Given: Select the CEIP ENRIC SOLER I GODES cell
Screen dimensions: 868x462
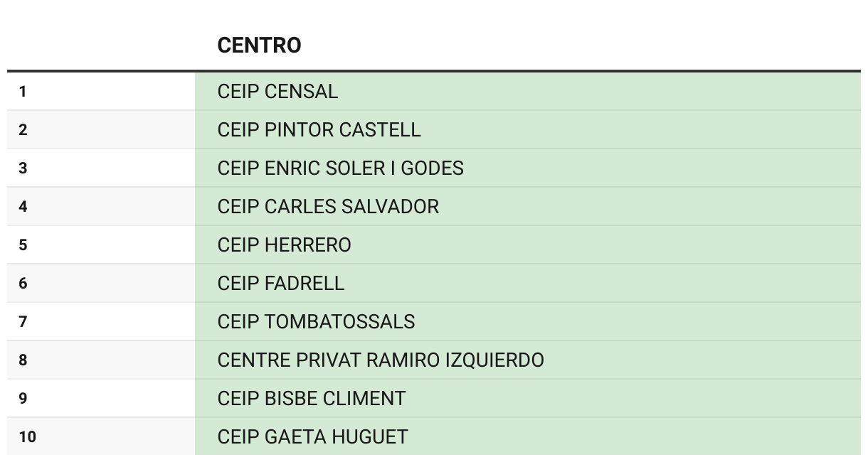Looking at the screenshot, I should point(528,168).
